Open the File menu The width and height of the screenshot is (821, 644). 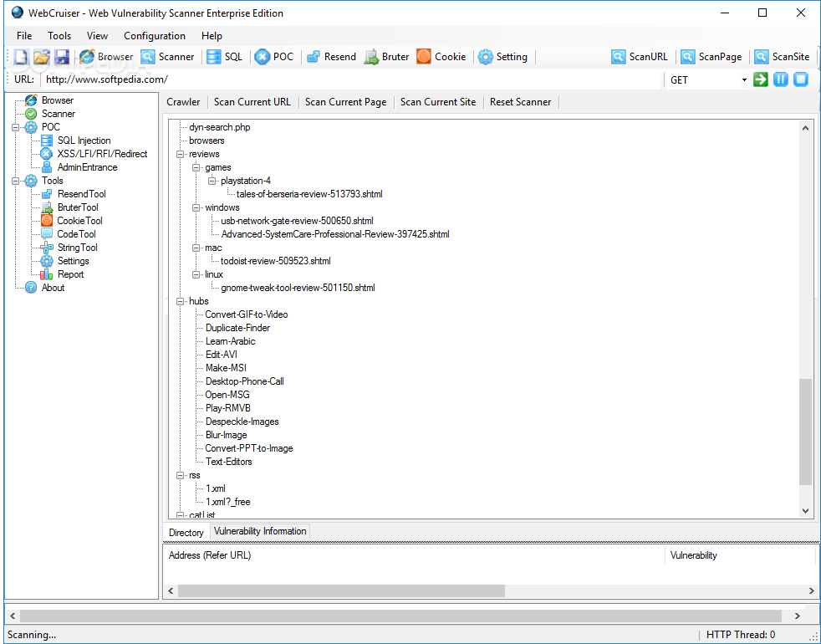pos(24,36)
